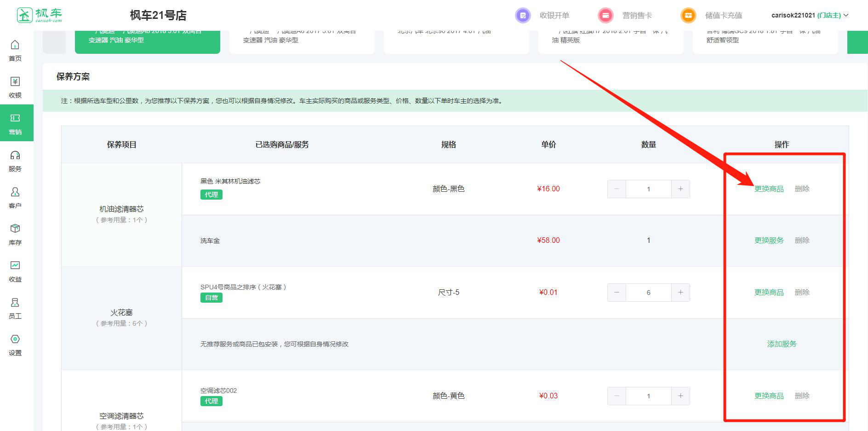
Task: Click the 枫车21号店 store title
Action: pyautogui.click(x=158, y=16)
